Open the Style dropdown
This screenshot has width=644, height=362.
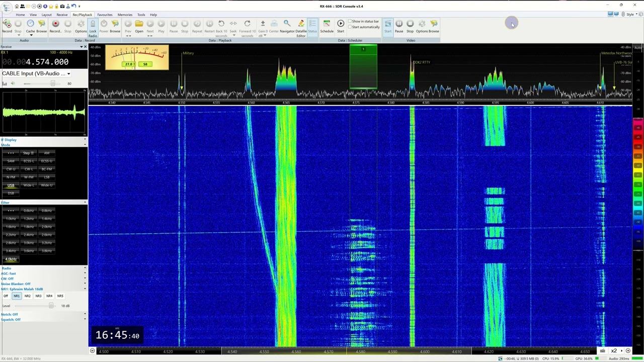pos(631,15)
